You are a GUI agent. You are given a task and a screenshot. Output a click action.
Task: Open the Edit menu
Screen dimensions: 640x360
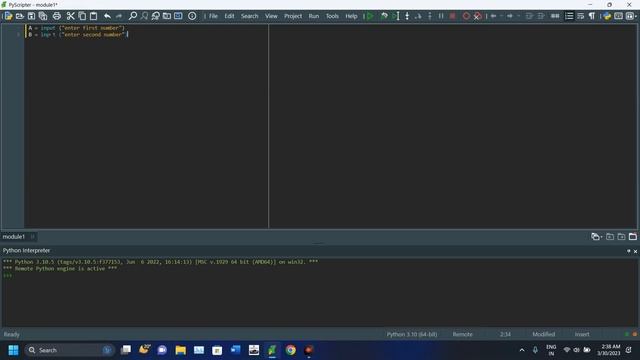pyautogui.click(x=229, y=16)
